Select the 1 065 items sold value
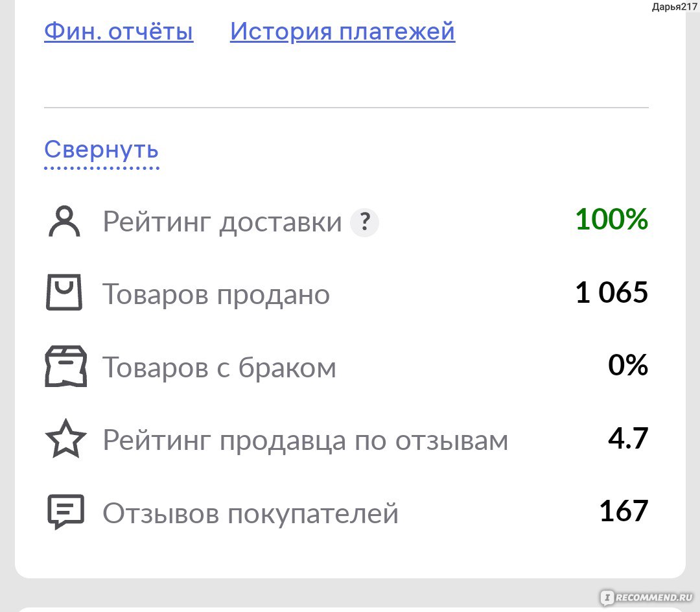 [612, 292]
